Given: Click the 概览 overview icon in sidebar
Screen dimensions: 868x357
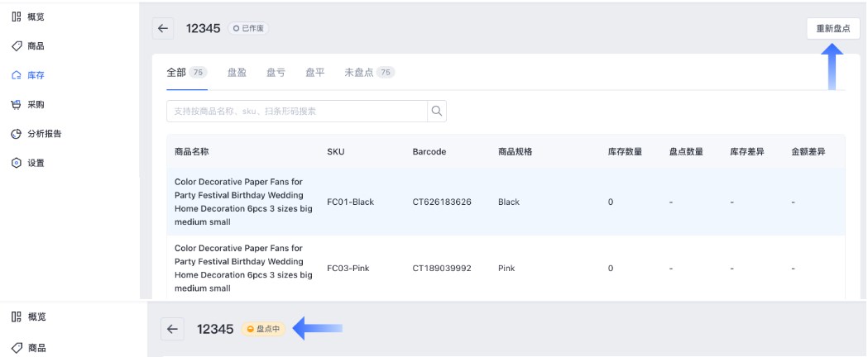Looking at the screenshot, I should pyautogui.click(x=16, y=17).
